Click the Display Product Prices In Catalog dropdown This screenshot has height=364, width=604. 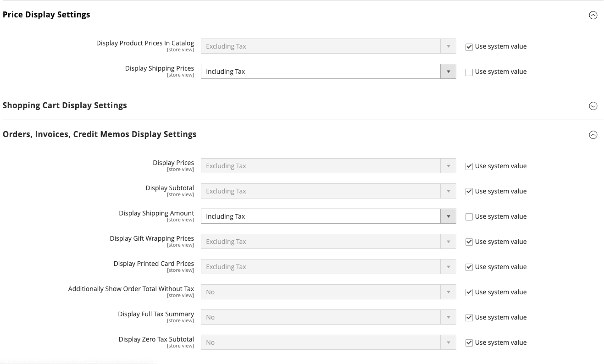tap(328, 46)
